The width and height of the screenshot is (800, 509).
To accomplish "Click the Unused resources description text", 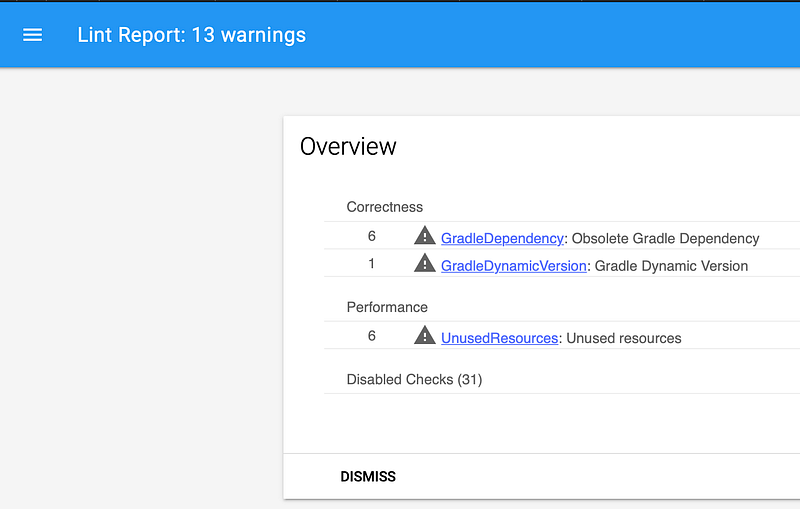I will pyautogui.click(x=624, y=338).
